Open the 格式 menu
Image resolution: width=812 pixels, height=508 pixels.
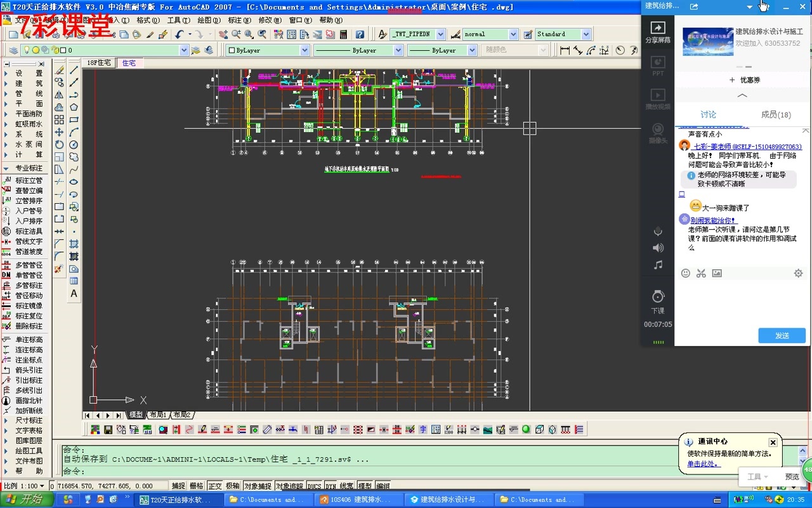tap(148, 20)
